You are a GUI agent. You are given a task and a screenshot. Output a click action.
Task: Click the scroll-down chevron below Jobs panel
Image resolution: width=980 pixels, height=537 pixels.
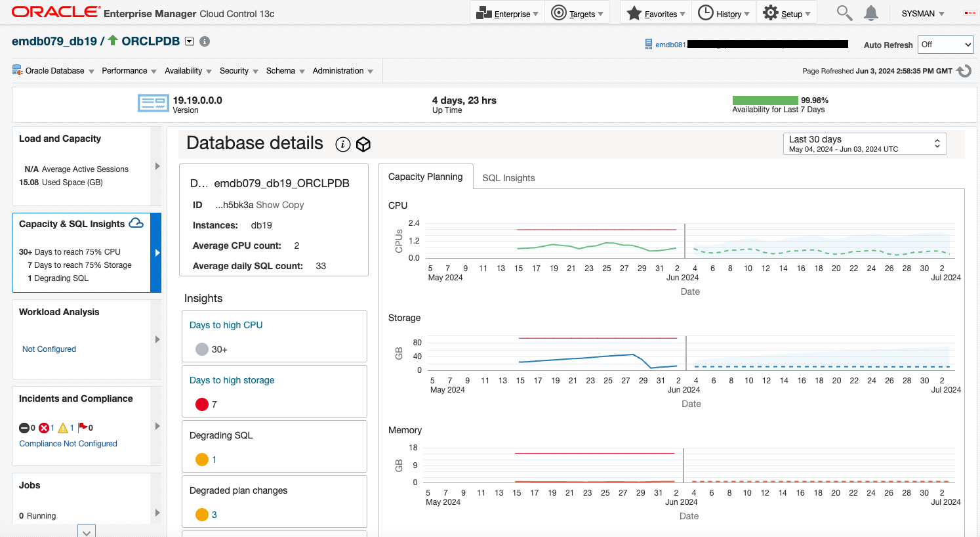(x=87, y=531)
